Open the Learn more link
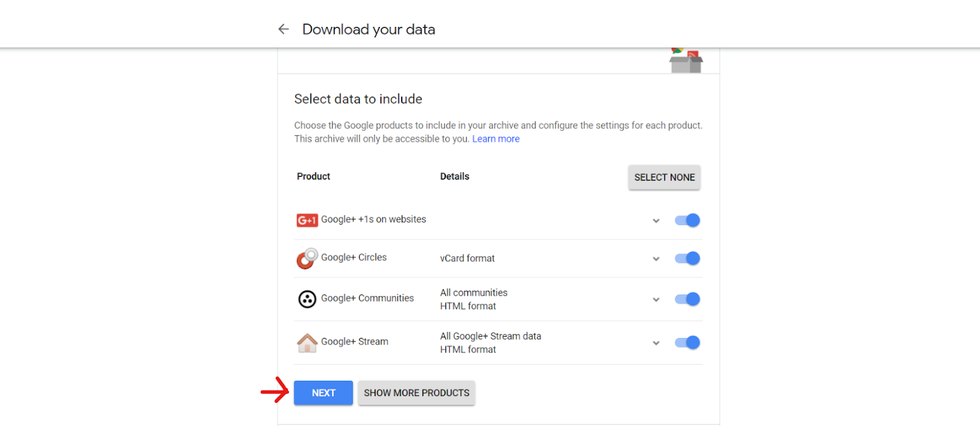980x426 pixels. 496,139
